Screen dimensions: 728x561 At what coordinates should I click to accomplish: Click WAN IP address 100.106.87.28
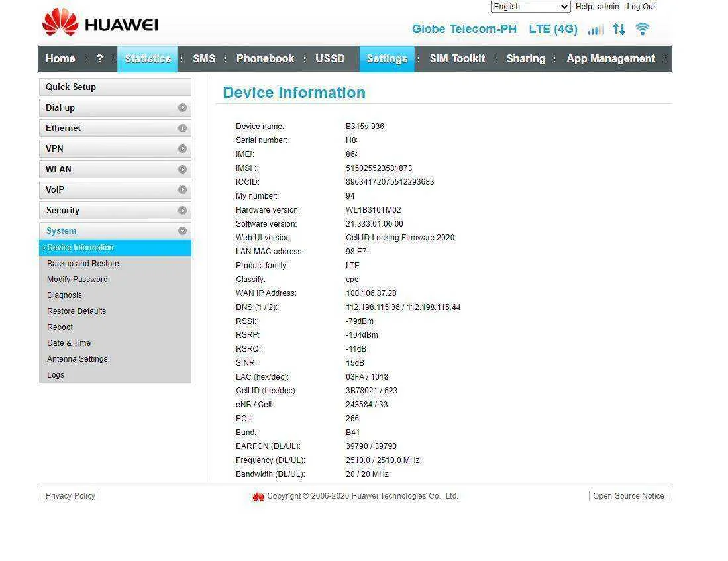pos(372,293)
